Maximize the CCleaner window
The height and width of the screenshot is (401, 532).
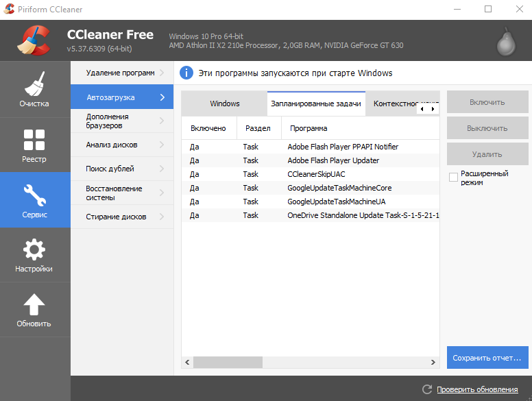pos(488,9)
